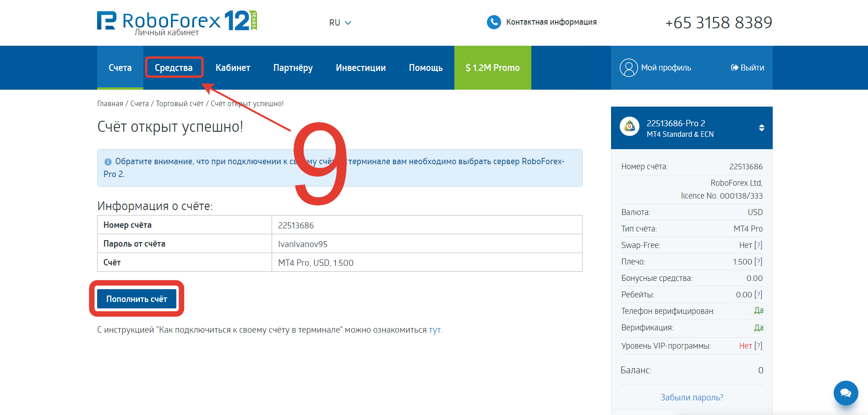Image resolution: width=868 pixels, height=415 pixels.
Task: Click Счета in the breadcrumb
Action: pyautogui.click(x=140, y=103)
